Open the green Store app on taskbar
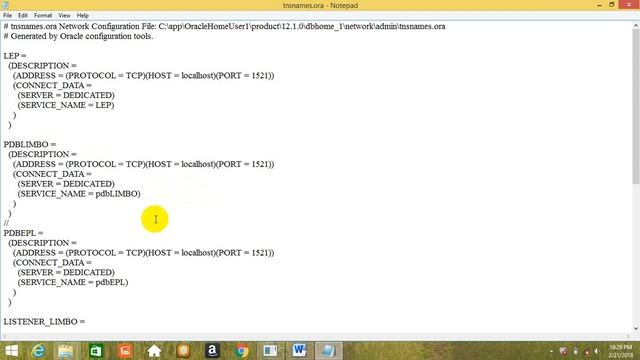Image resolution: width=640 pixels, height=360 pixels. pos(96,351)
